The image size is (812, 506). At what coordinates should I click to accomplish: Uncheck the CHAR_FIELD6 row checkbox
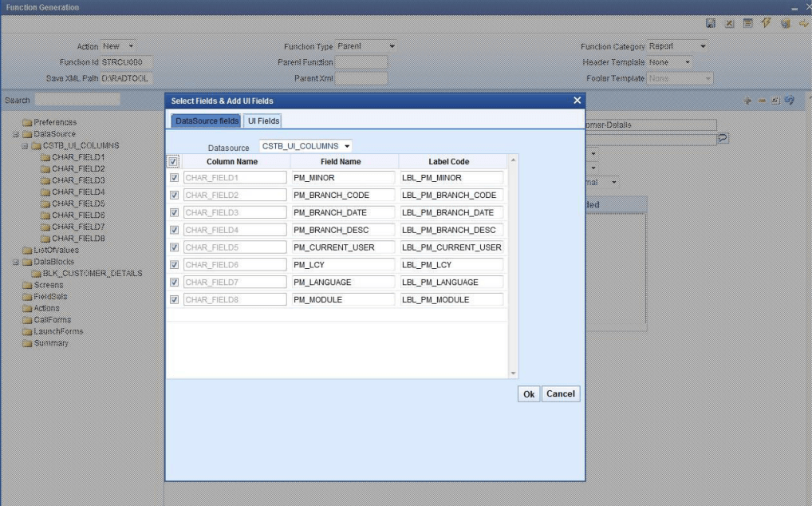tap(174, 265)
